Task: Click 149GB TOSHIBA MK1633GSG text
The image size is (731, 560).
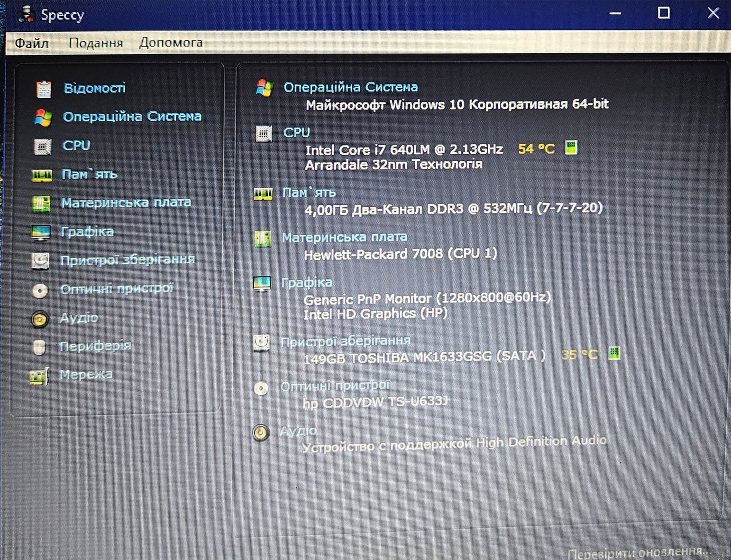Action: click(x=424, y=357)
